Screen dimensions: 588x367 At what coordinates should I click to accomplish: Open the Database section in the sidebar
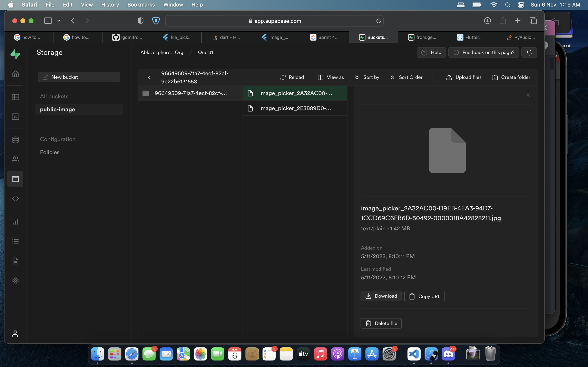[15, 140]
